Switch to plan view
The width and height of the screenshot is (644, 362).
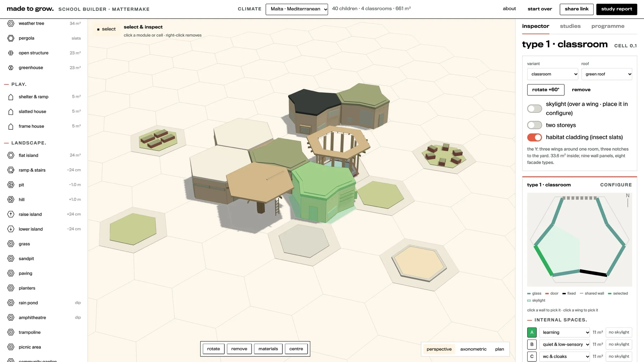(499, 349)
